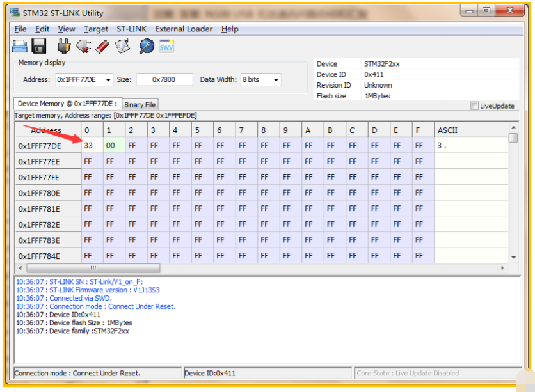Screen dimensions: 535x392
Task: Switch to the Binary File tab
Action: click(140, 105)
